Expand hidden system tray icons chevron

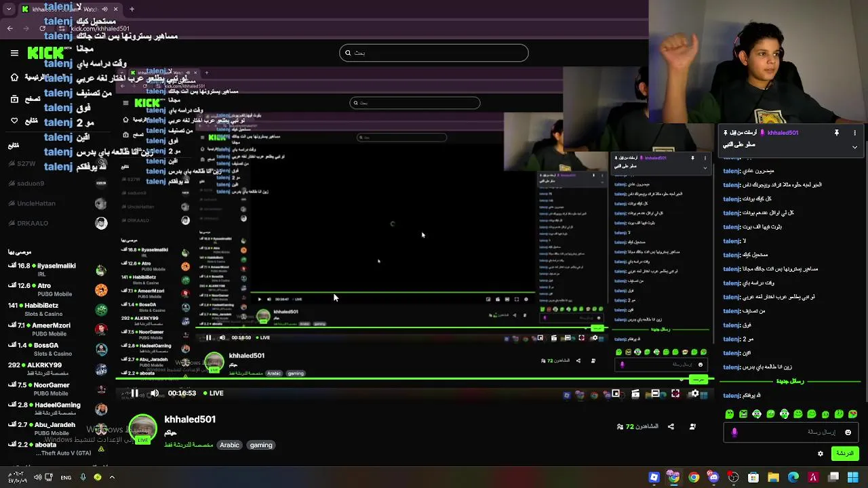tap(112, 477)
